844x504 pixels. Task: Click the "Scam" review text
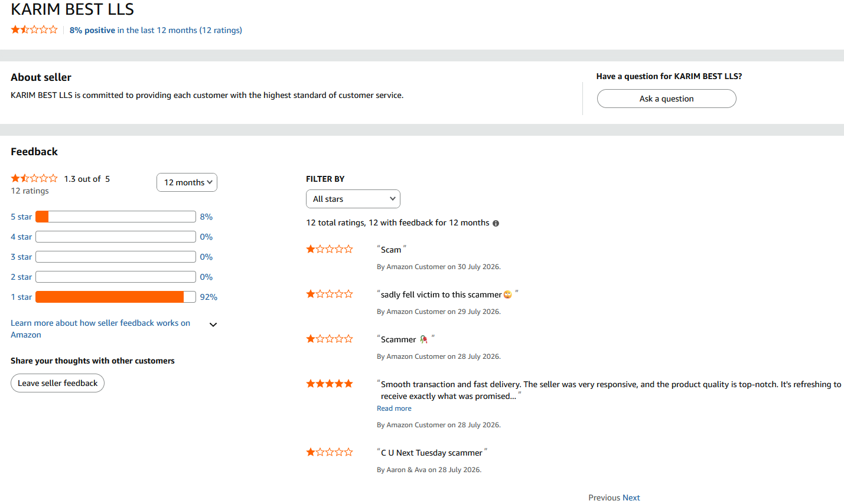pos(391,250)
